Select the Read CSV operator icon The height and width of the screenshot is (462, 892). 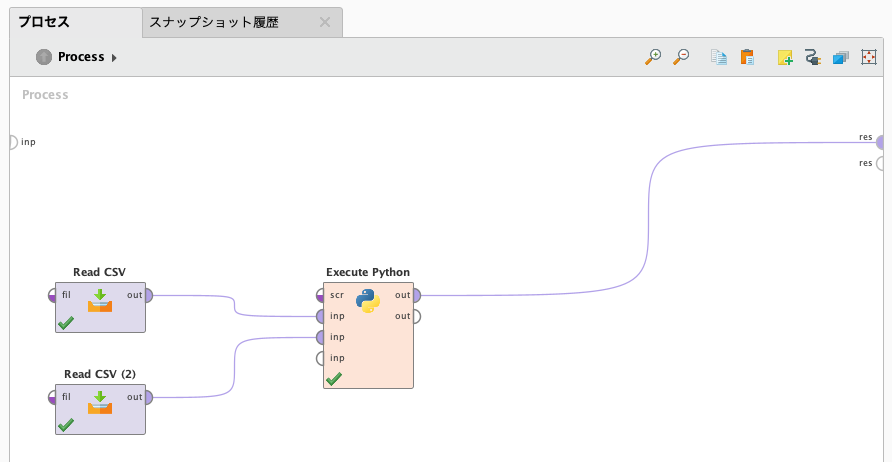click(100, 300)
